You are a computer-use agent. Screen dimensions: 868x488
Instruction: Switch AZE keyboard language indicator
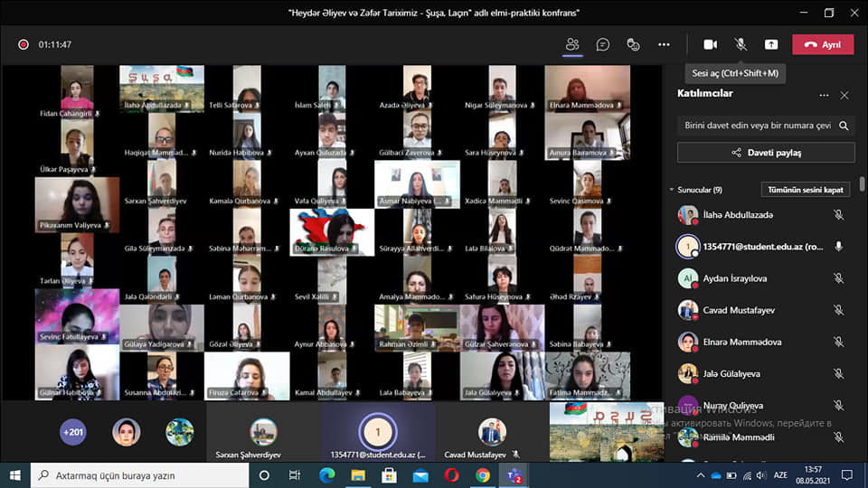(780, 475)
